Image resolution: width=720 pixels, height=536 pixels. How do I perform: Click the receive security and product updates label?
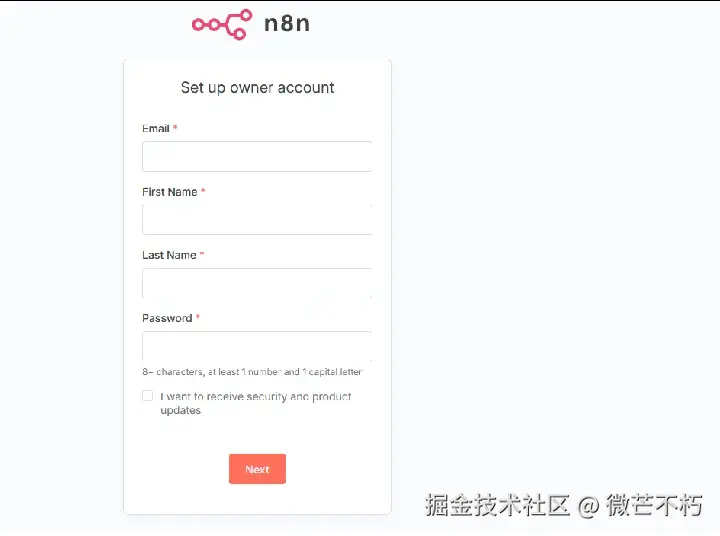click(256, 403)
